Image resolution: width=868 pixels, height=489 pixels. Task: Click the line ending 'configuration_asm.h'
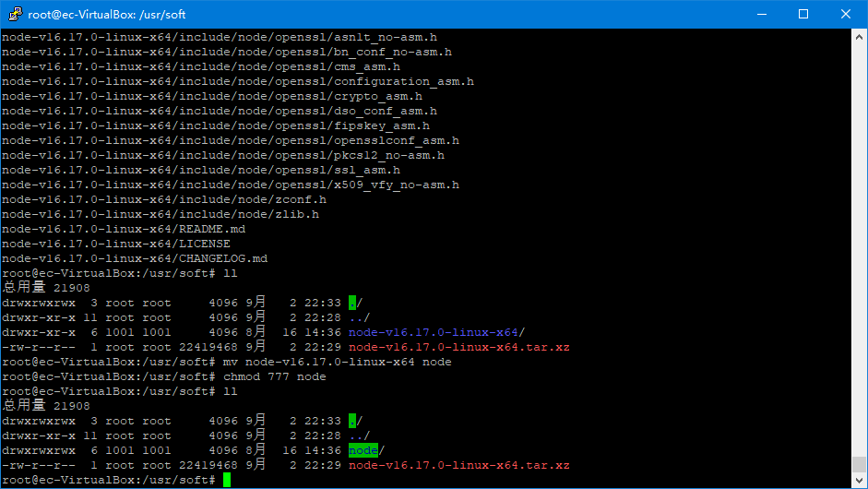[237, 81]
